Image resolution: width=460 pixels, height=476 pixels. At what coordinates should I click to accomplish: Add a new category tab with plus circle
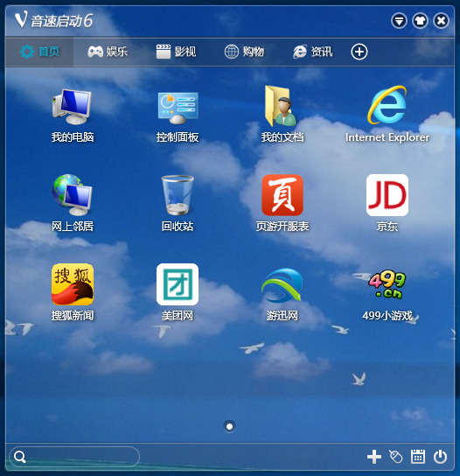pos(359,52)
